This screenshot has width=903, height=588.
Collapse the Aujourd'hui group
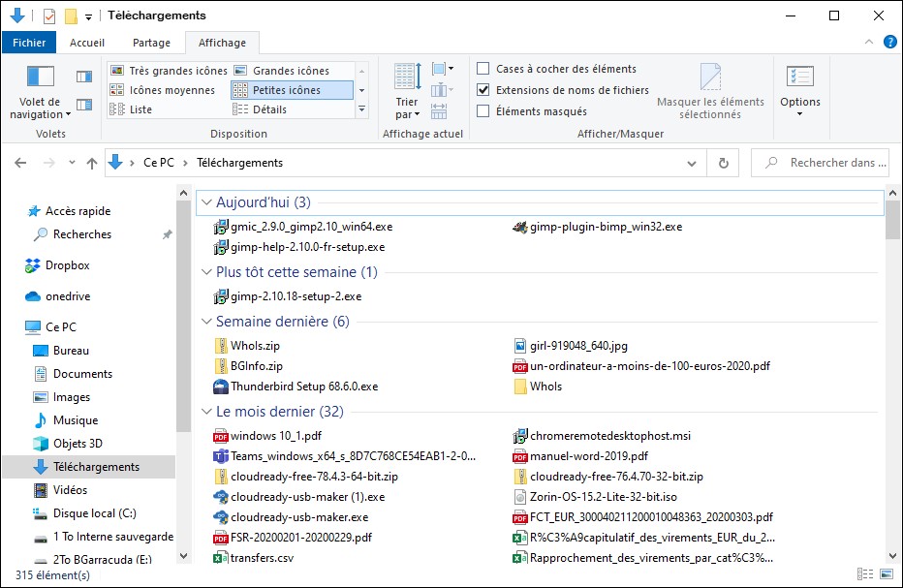click(206, 202)
